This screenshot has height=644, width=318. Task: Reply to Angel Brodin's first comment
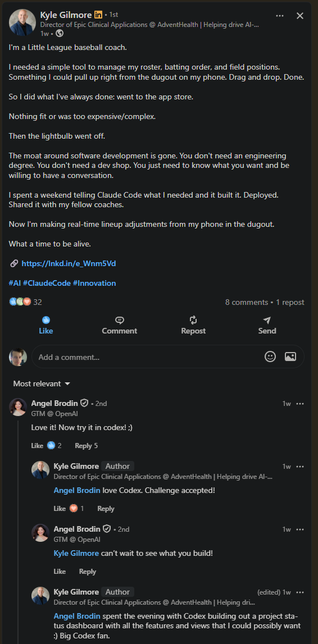pyautogui.click(x=83, y=446)
